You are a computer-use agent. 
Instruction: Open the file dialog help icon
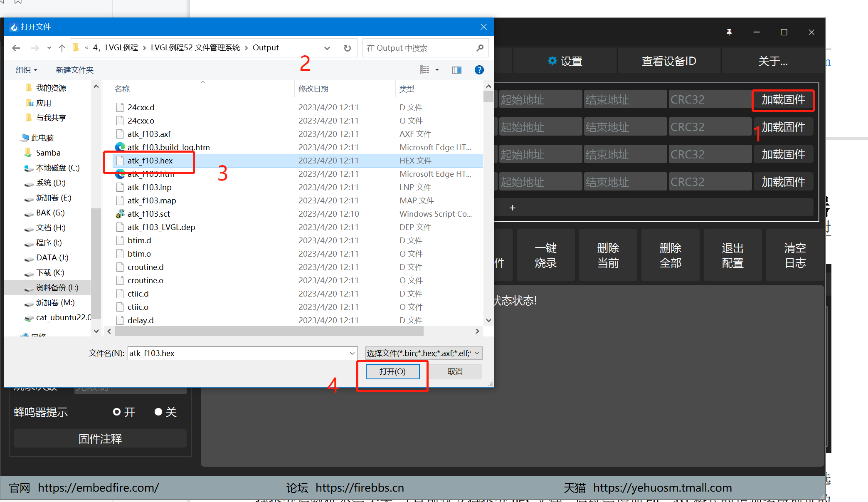[479, 70]
